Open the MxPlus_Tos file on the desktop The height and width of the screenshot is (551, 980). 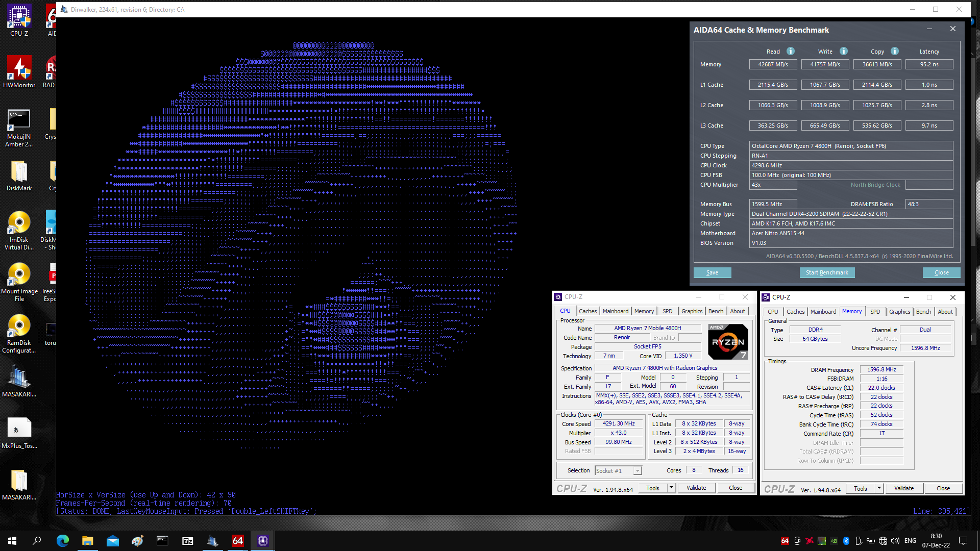click(x=19, y=433)
